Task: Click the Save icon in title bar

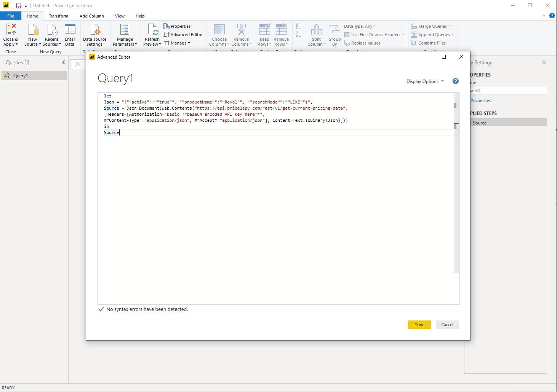Action: click(18, 6)
